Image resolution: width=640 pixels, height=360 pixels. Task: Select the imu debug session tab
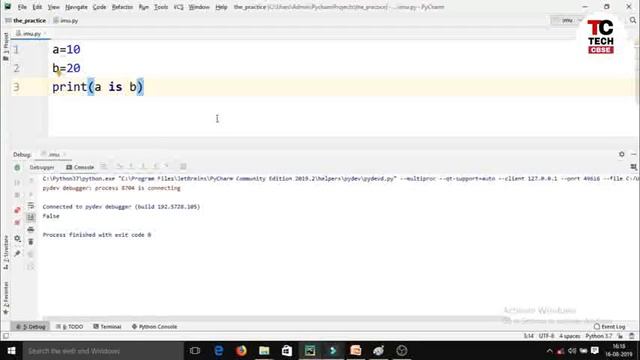click(x=53, y=155)
